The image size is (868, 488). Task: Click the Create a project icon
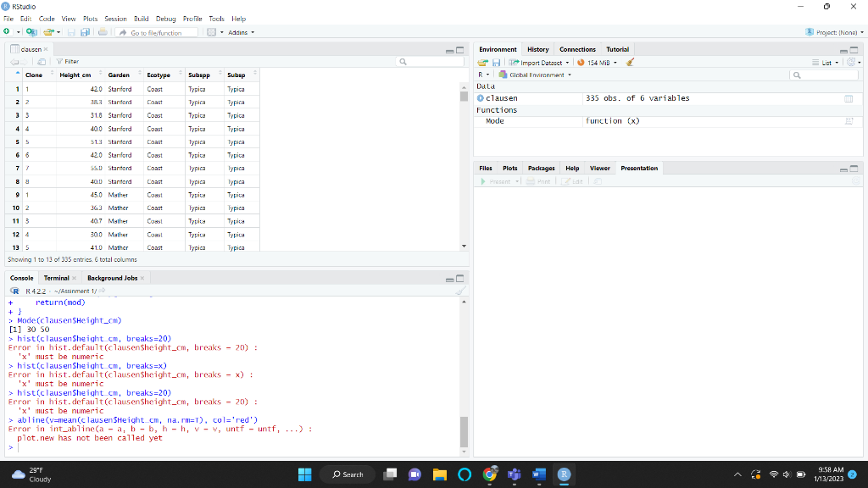coord(31,32)
